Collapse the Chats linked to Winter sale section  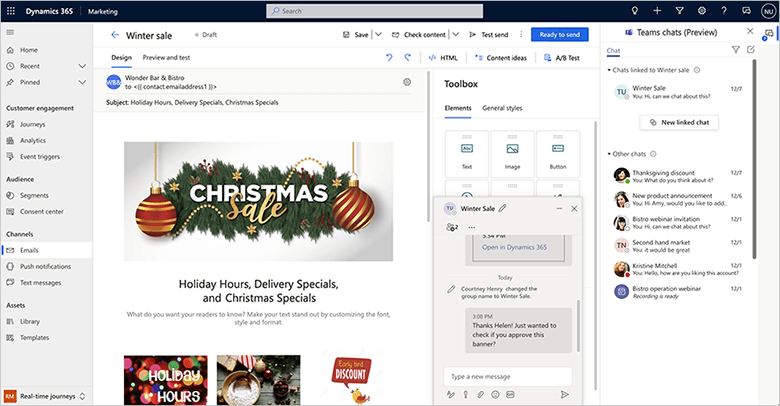coord(609,71)
